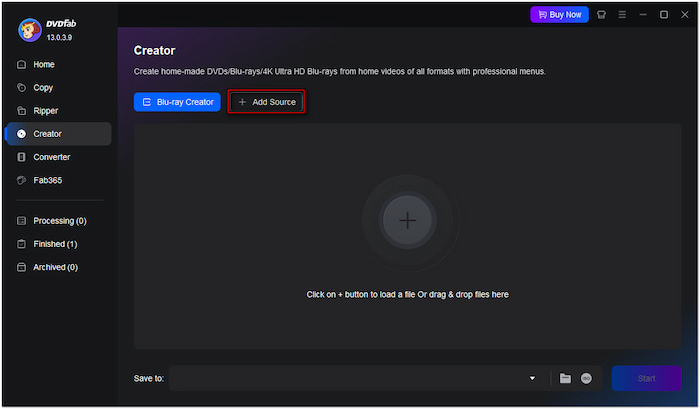700x409 pixels.
Task: Click the version text 13.0.3.9
Action: (x=59, y=38)
